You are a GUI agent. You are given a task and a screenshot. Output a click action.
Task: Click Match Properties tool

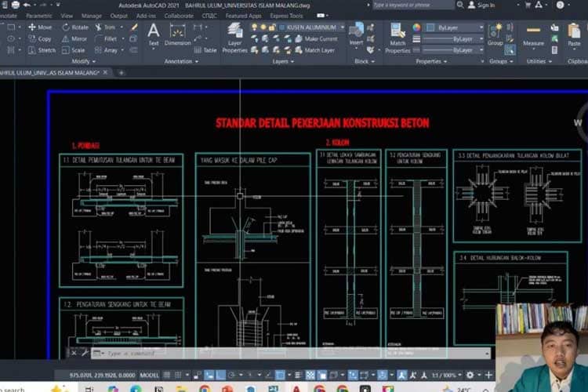pyautogui.click(x=397, y=38)
